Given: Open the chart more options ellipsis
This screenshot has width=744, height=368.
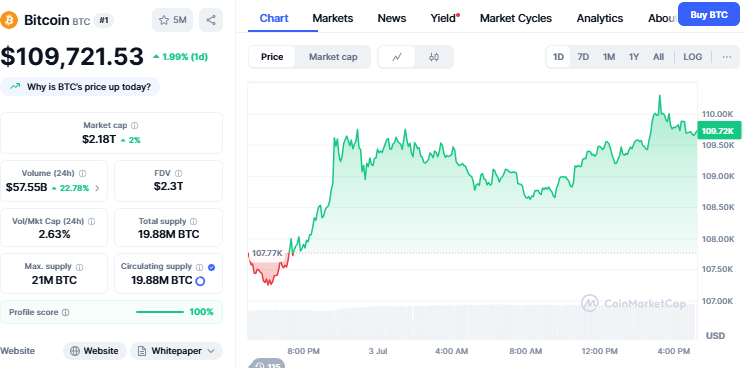Looking at the screenshot, I should (726, 57).
